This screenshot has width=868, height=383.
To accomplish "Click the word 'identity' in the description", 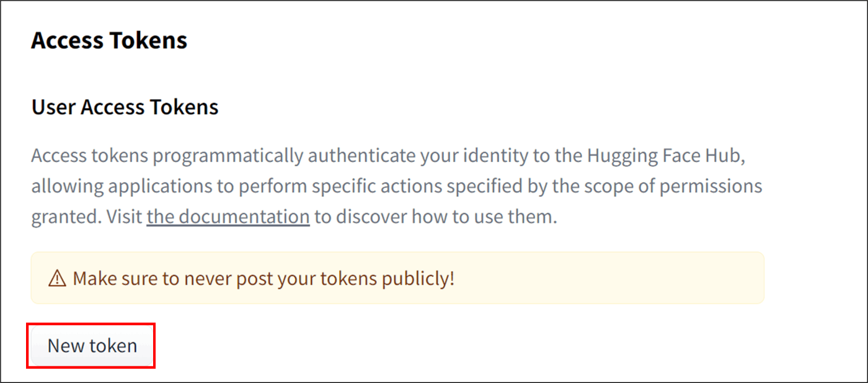I will pos(496,155).
